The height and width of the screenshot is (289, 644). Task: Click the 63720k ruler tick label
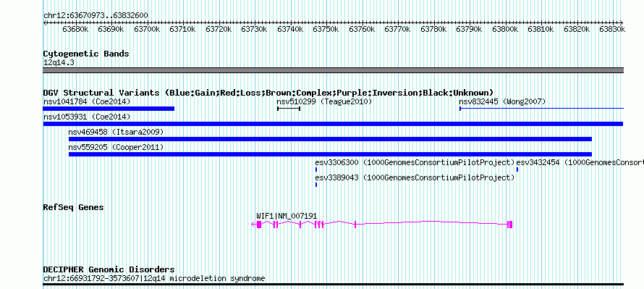pos(219,29)
